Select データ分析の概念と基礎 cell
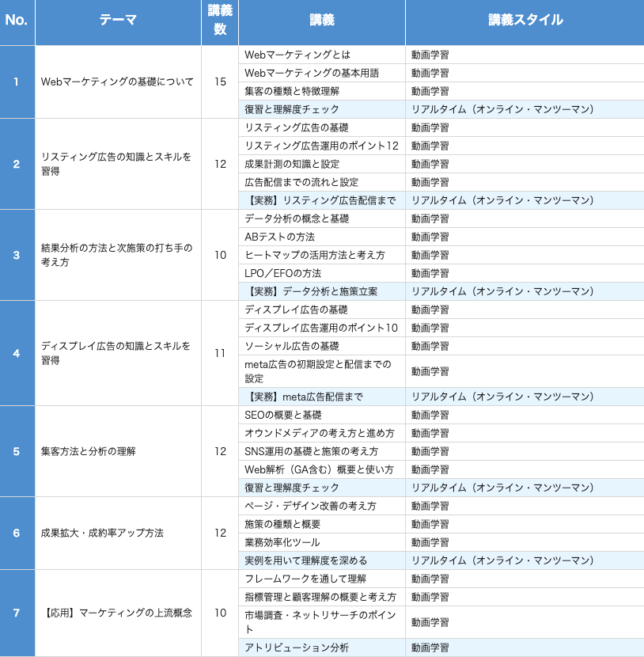The image size is (644, 657). pos(321,218)
